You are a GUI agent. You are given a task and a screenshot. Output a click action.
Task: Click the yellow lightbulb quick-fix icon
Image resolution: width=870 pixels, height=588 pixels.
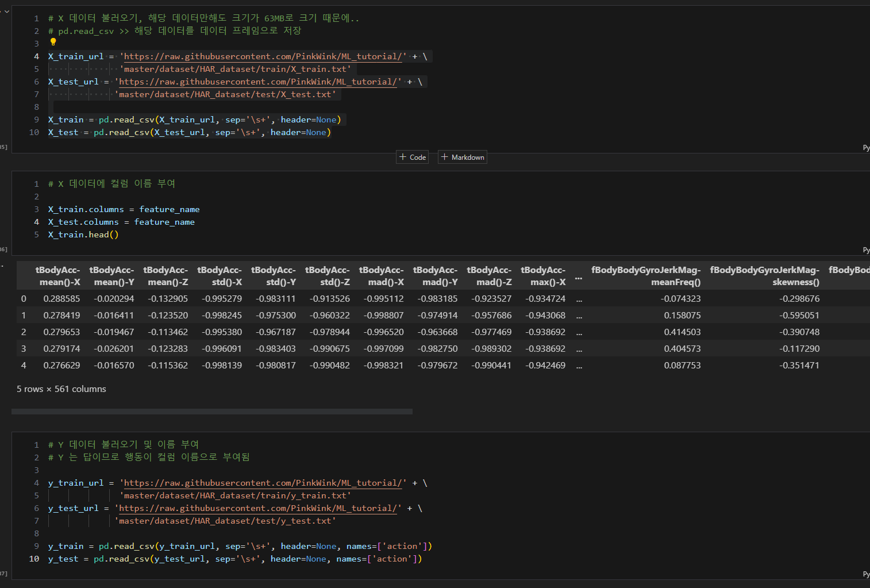click(53, 42)
